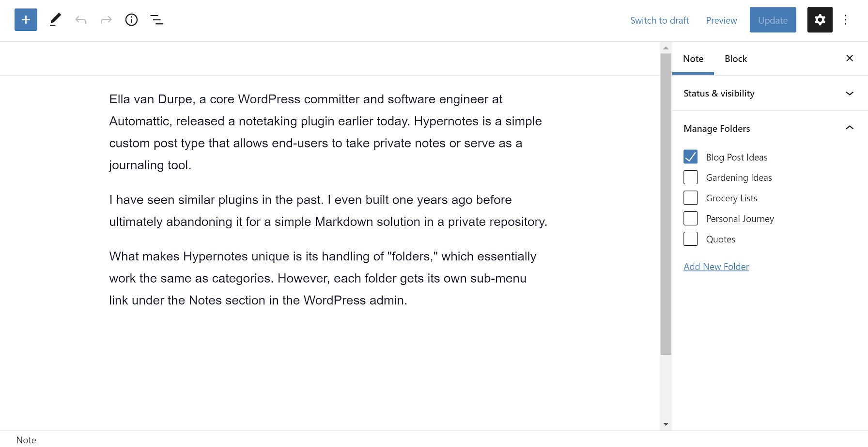The image size is (868, 447).
Task: Uncheck the Blog Post Ideas folder
Action: click(x=690, y=157)
